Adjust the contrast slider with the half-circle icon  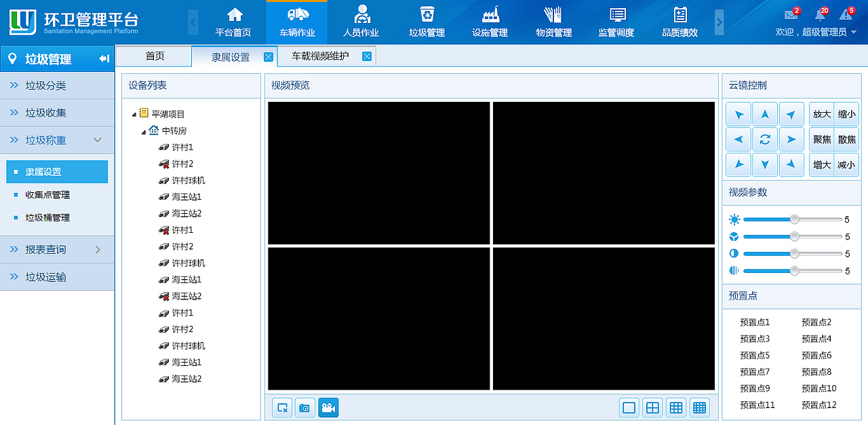794,253
